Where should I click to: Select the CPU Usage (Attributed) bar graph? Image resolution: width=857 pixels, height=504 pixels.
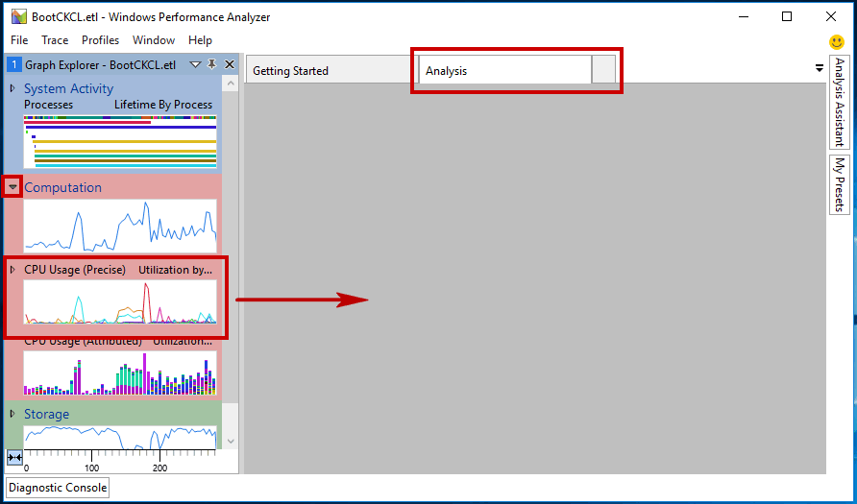(x=120, y=372)
